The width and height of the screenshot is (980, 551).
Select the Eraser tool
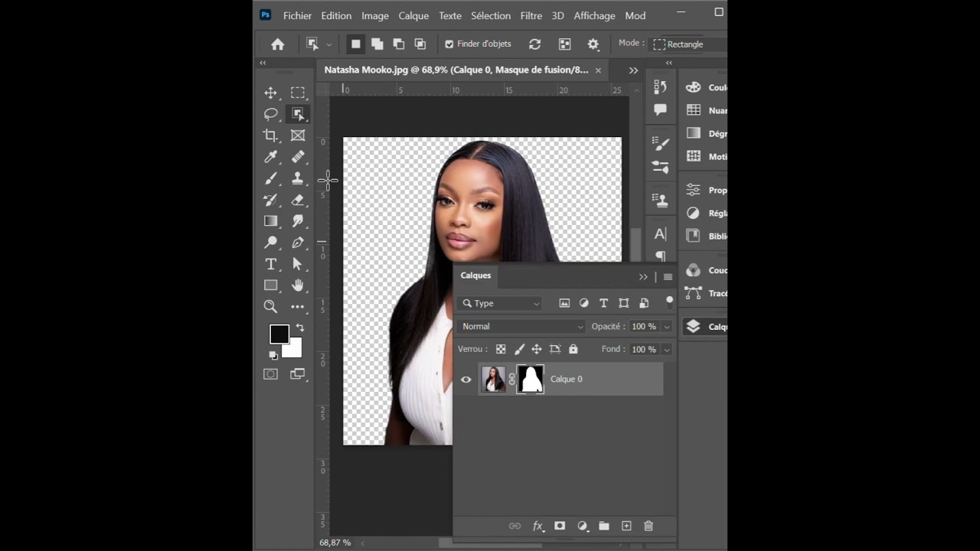coord(298,200)
